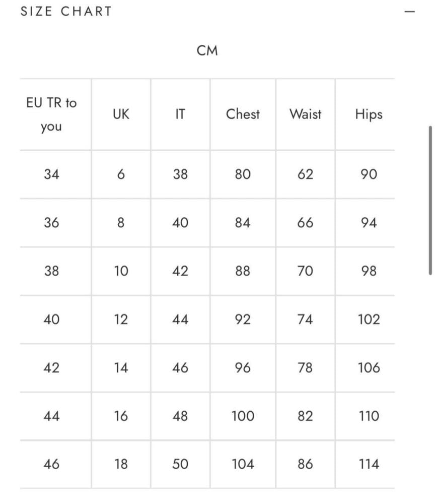
Task: Select EU size 36 cell
Action: pyautogui.click(x=51, y=223)
